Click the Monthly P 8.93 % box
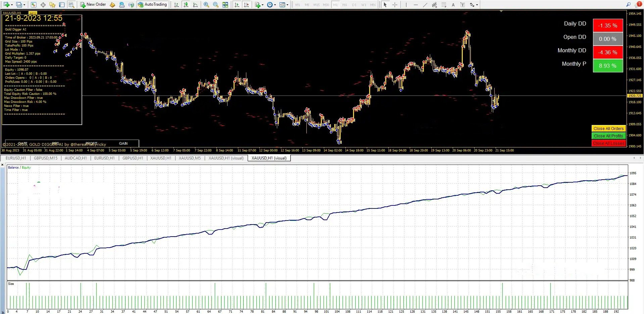The height and width of the screenshot is (314, 644). click(608, 66)
